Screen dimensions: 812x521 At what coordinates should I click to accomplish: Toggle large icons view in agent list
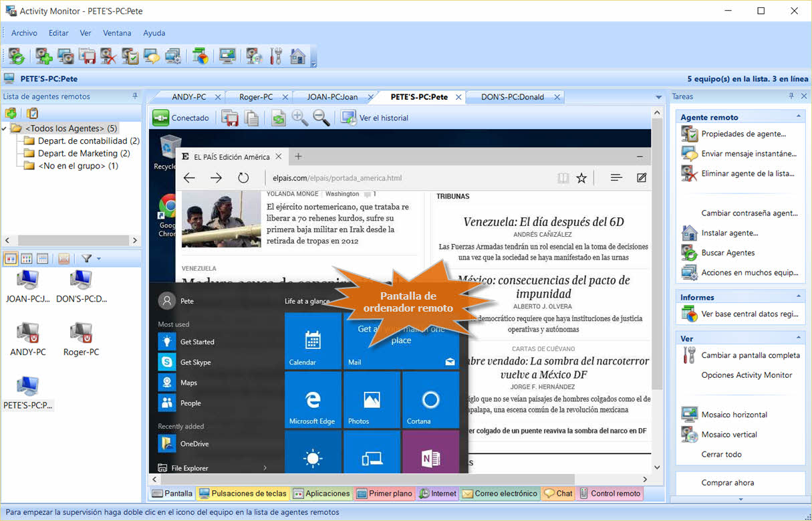[11, 258]
